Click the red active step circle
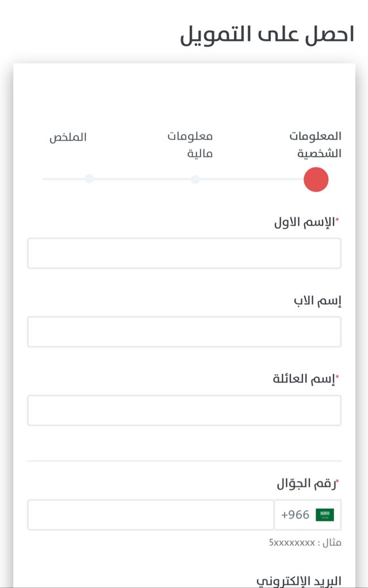 coord(316,179)
